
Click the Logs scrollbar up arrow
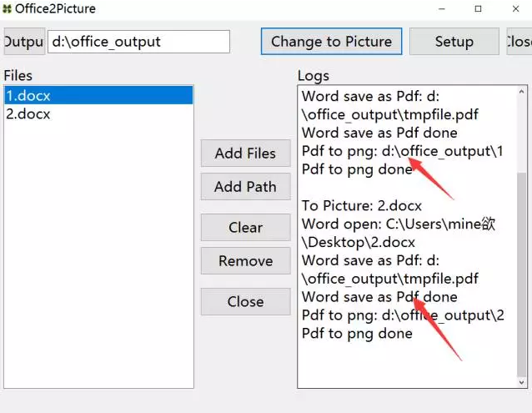(x=521, y=91)
